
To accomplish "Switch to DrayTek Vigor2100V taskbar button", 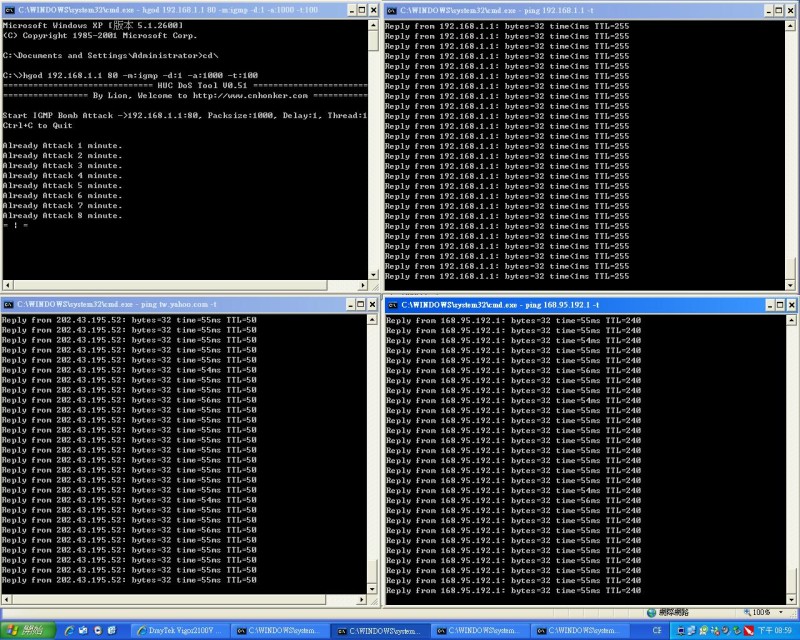I will (181, 631).
